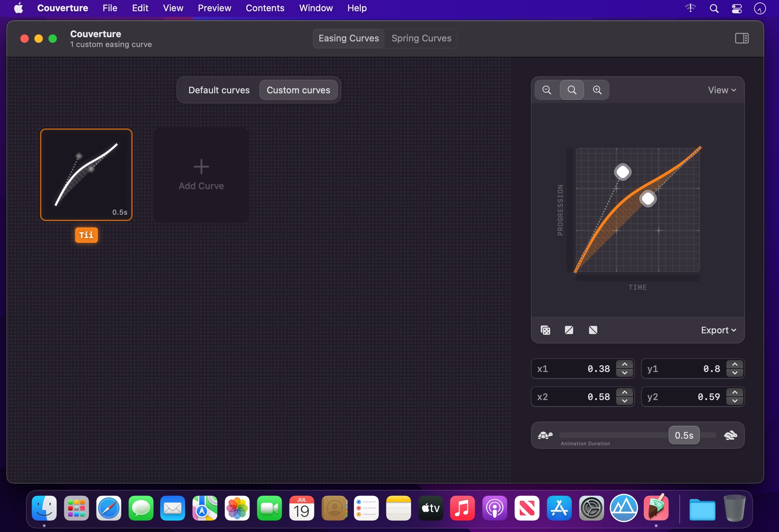
Task: Click the reset zoom magnifier icon
Action: tap(572, 90)
